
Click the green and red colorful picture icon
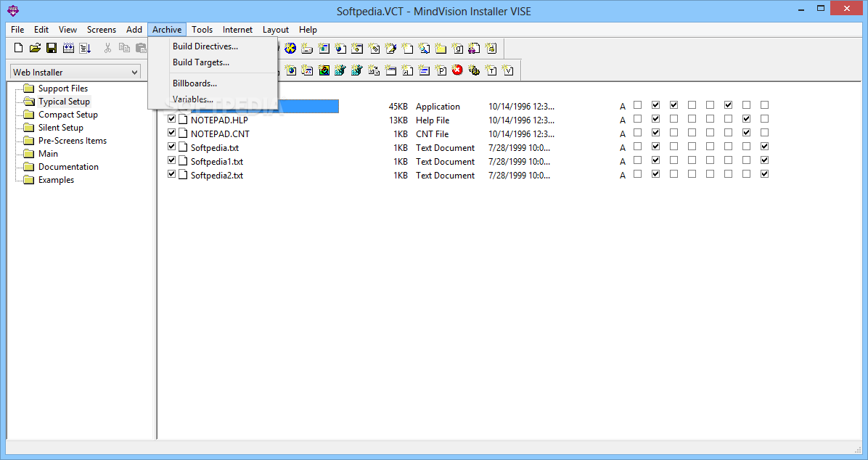pyautogui.click(x=324, y=70)
